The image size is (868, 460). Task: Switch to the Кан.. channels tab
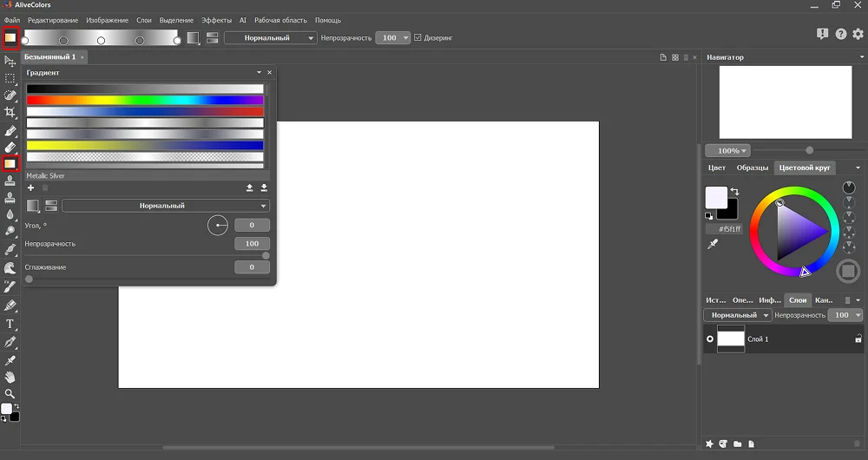point(824,300)
